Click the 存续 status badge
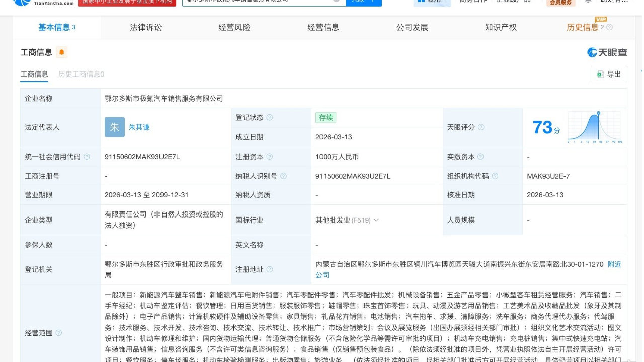Viewport: 644px width, 362px height. pyautogui.click(x=326, y=118)
